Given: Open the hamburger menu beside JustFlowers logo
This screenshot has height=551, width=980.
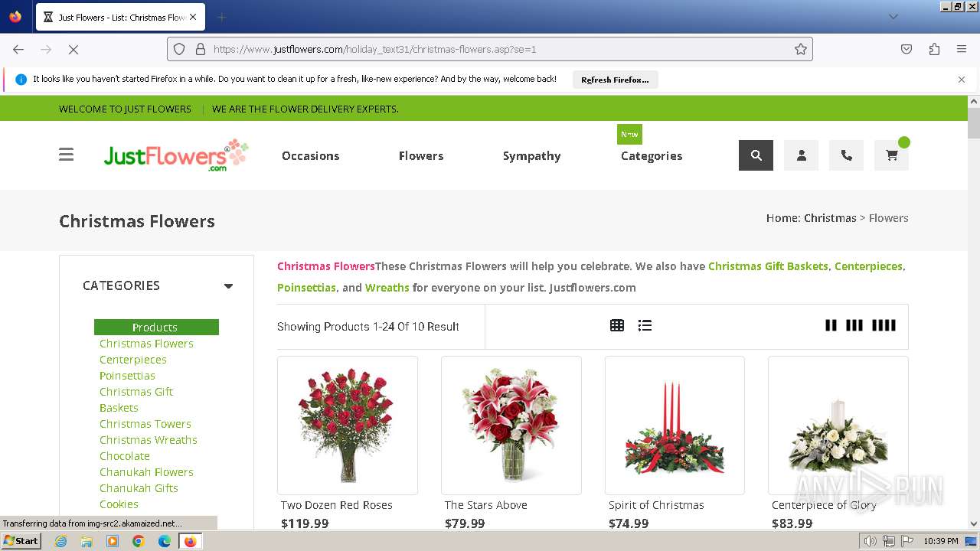Looking at the screenshot, I should [67, 155].
